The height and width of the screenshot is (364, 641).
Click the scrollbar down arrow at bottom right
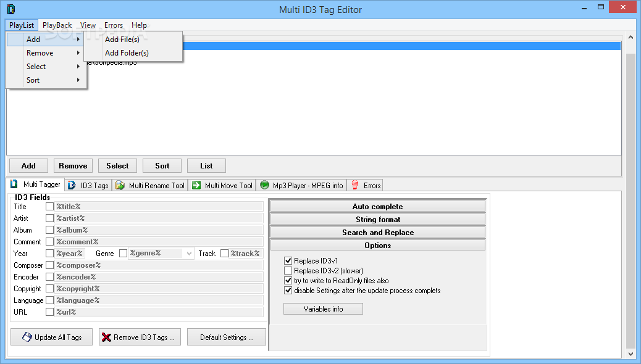[x=631, y=354]
